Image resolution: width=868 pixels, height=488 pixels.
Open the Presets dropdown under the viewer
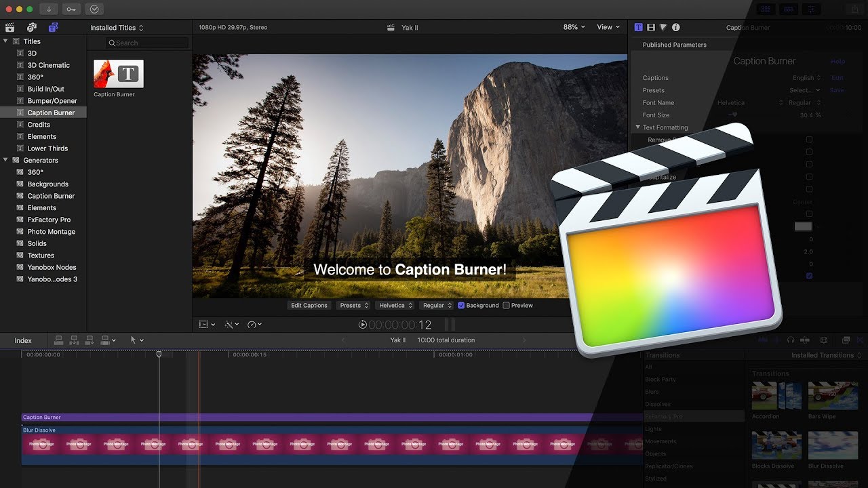[x=354, y=306]
